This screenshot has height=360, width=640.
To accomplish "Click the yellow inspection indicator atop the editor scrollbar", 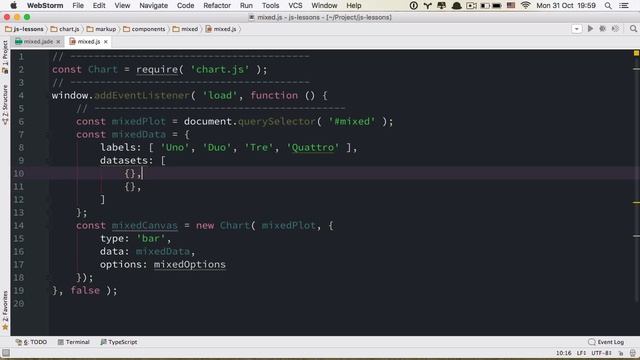I will [636, 53].
